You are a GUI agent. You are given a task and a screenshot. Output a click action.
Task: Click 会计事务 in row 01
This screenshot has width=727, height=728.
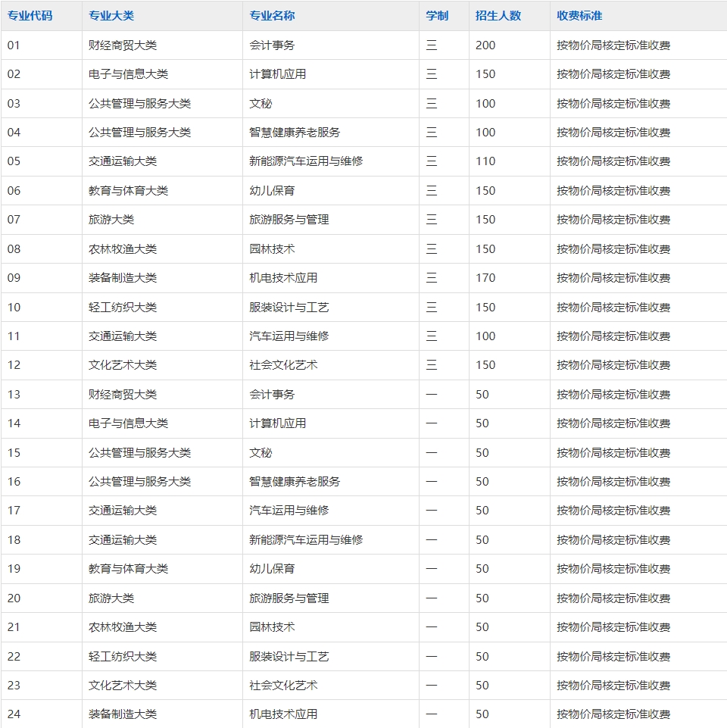[x=272, y=45]
